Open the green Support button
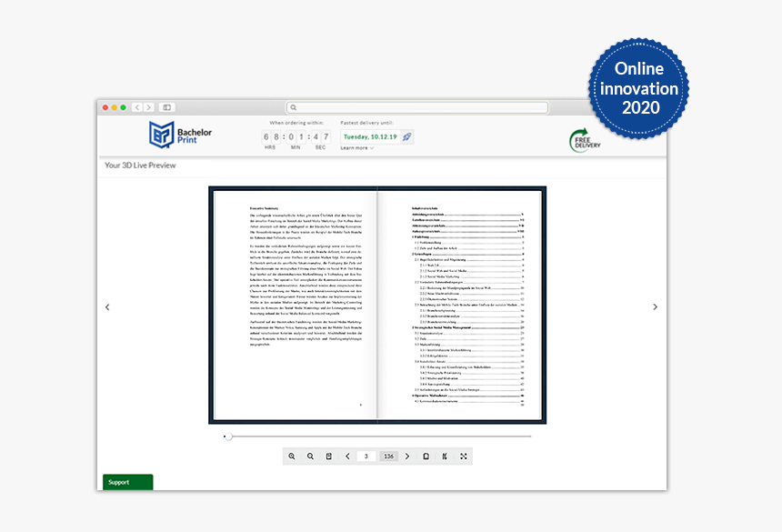Screen dimensions: 782x532 point(127,482)
